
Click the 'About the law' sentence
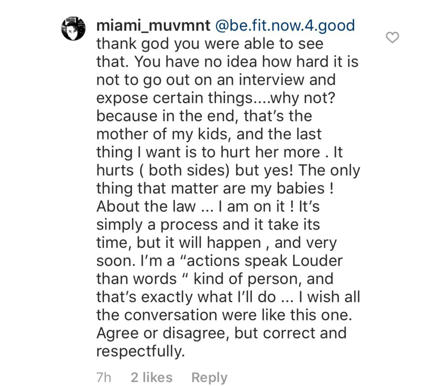point(146,206)
